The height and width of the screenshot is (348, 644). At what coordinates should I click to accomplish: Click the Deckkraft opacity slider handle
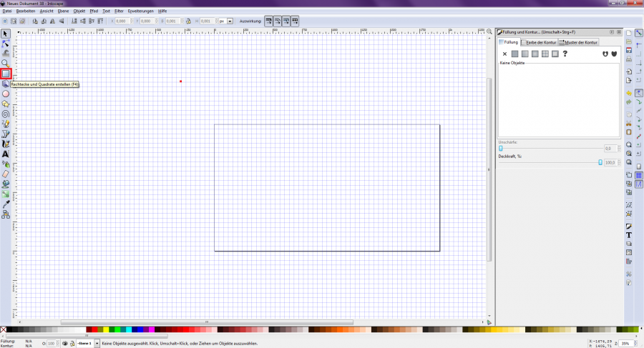[x=600, y=163]
